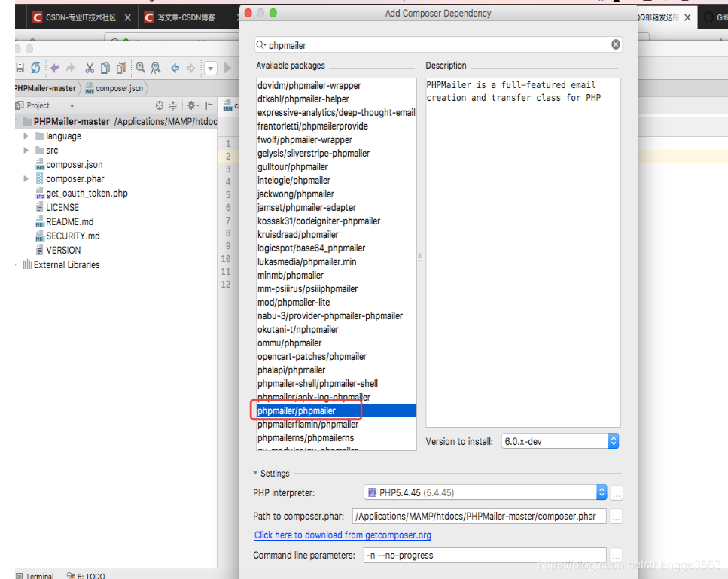Expand the composer.phar archive node
Screen dimensions: 728x579
(26, 178)
